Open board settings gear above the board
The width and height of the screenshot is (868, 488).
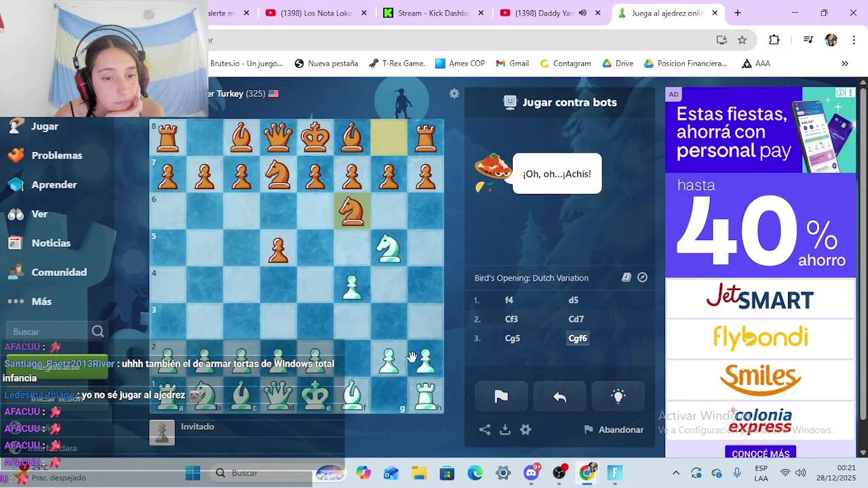[454, 94]
